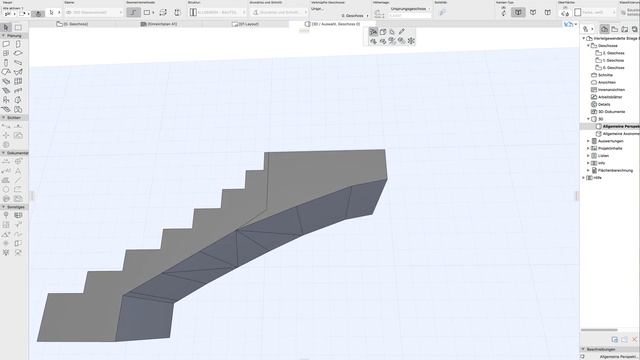Select the Marquee tool in the toolbox

pos(18,27)
